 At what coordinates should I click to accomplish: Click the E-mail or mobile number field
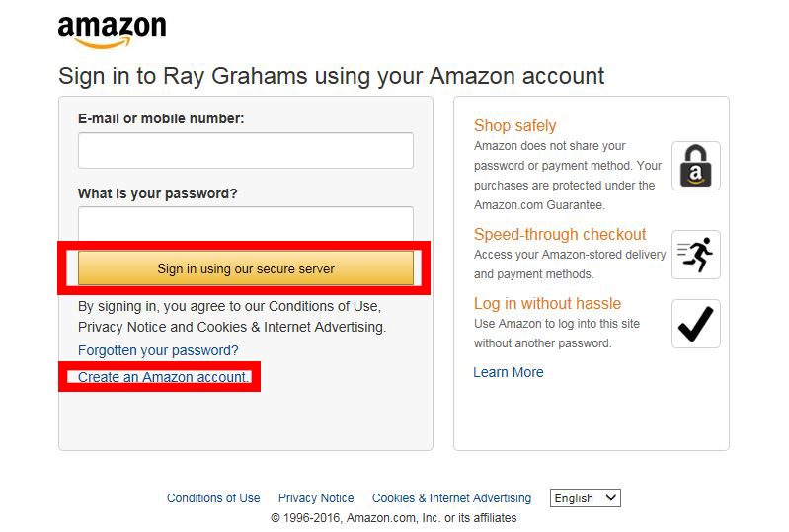(x=246, y=150)
